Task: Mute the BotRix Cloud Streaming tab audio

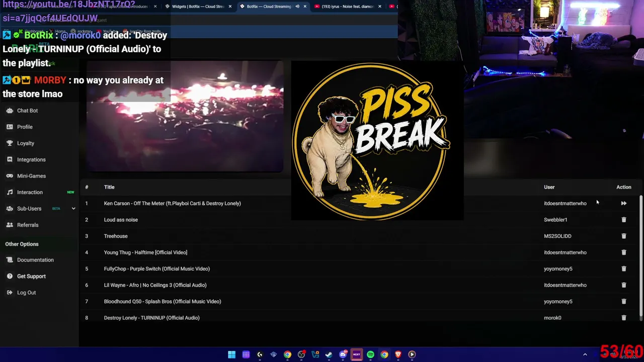Action: 297,7
